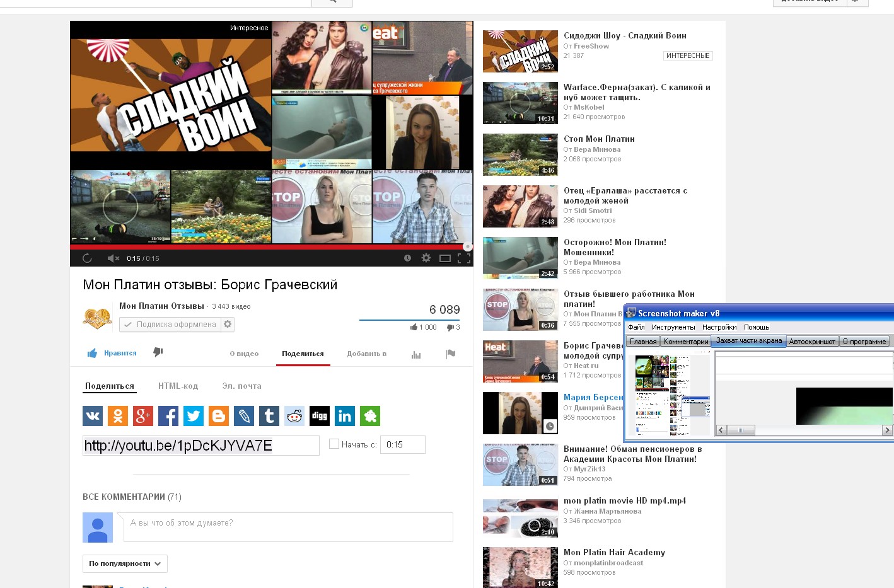Share the video on Blogger
Screen dimensions: 894x588
(x=219, y=416)
